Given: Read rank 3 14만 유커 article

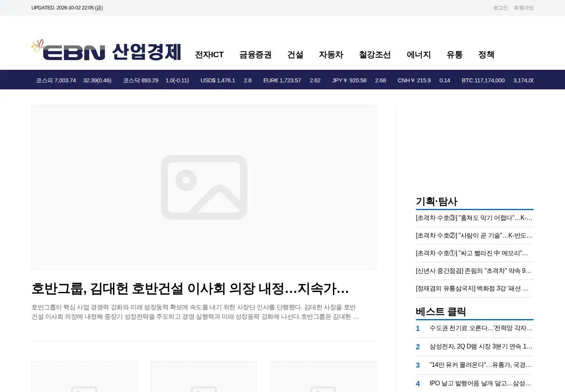Looking at the screenshot, I should click(481, 365).
